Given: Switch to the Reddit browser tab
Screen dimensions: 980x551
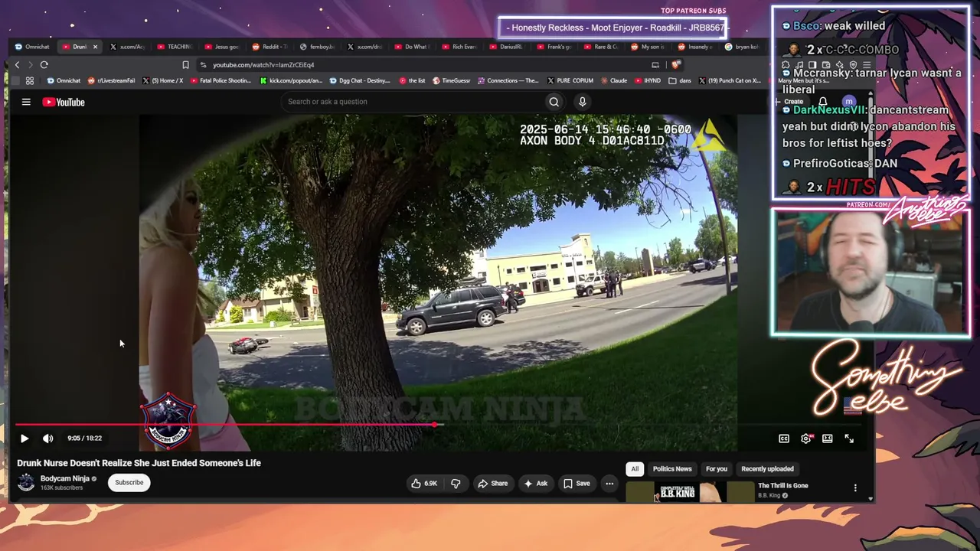Looking at the screenshot, I should click(x=269, y=47).
